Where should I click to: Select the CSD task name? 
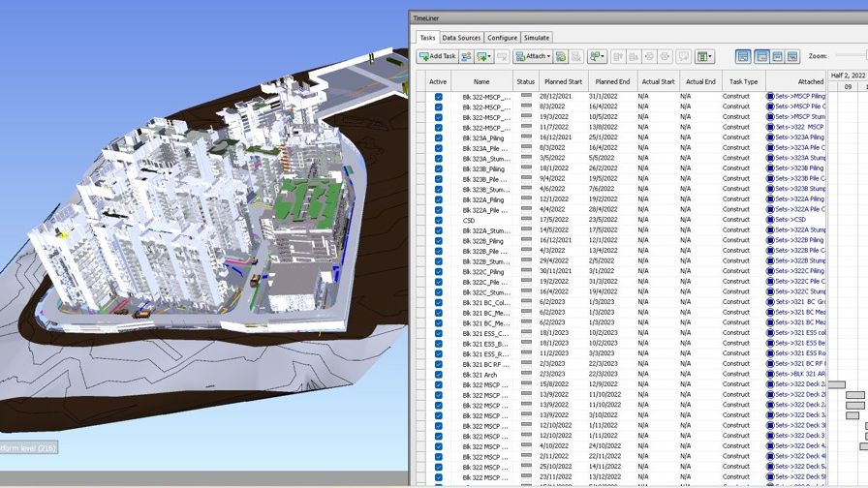click(469, 220)
